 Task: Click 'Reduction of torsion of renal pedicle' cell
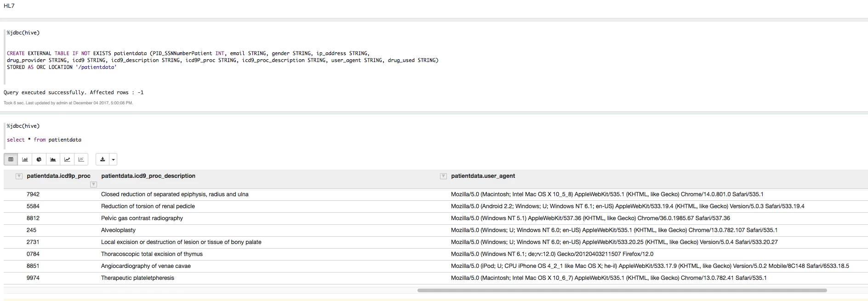(x=148, y=206)
